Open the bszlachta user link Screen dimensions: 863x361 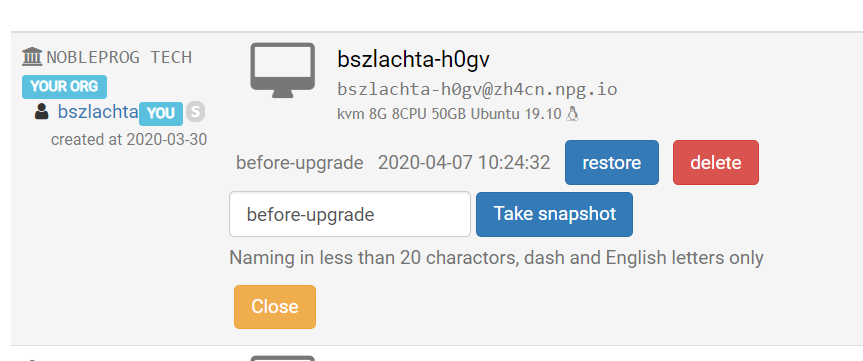coord(97,112)
